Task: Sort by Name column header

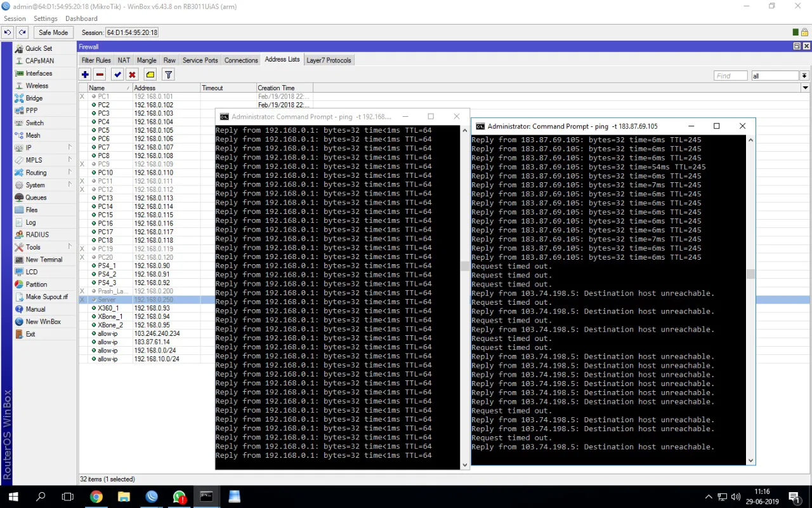Action: pyautogui.click(x=109, y=88)
